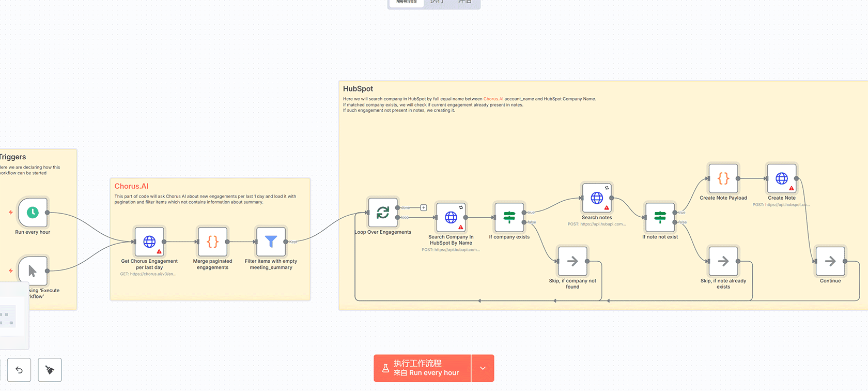Click the tidy up broom icon button
The image size is (868, 391).
50,370
